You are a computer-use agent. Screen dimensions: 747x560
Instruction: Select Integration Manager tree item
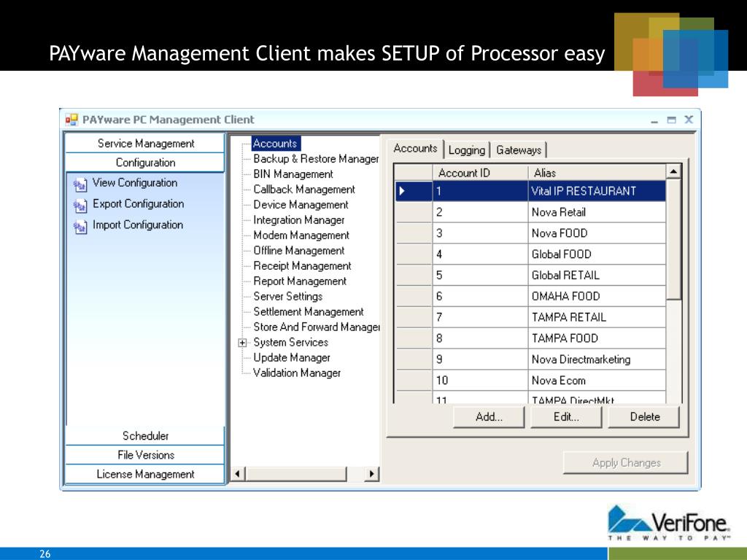click(x=298, y=219)
